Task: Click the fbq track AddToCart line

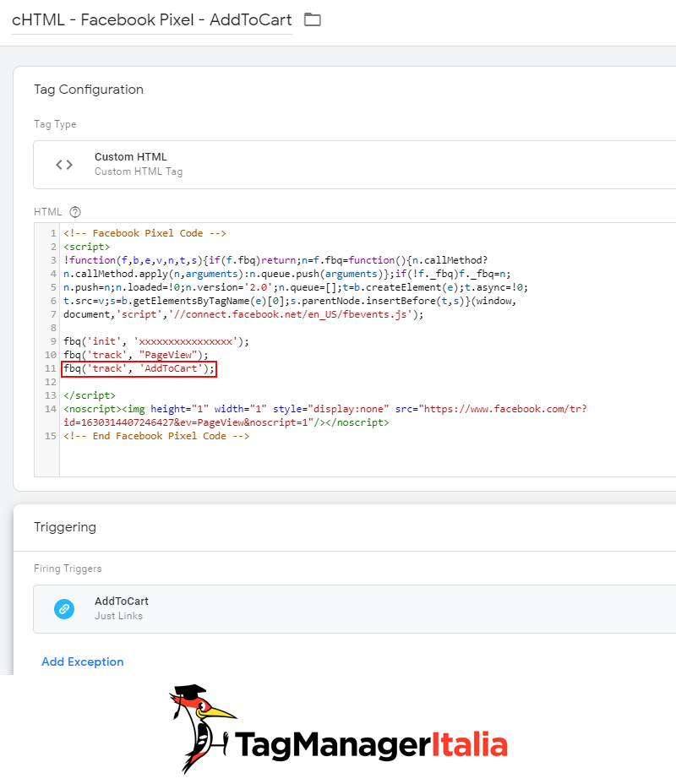Action: (139, 368)
